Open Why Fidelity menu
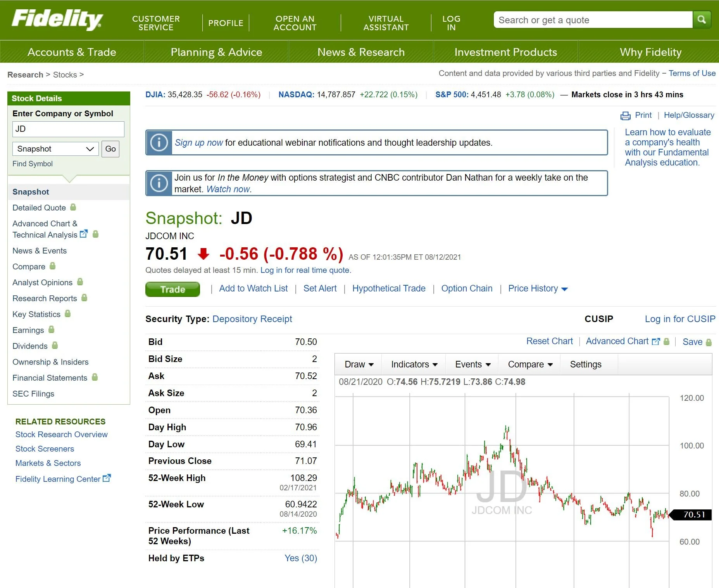The image size is (719, 588). pyautogui.click(x=650, y=52)
